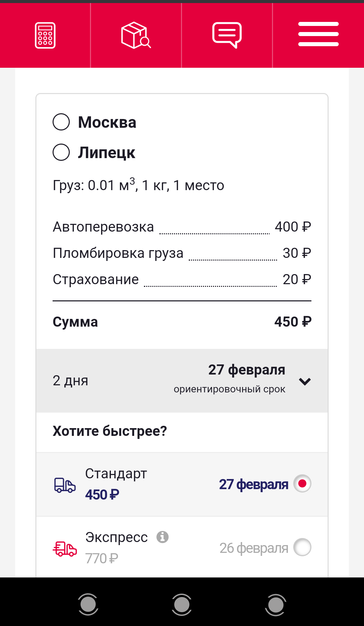
Task: Click the Сумма 450 ₽ total row
Action: (x=182, y=322)
